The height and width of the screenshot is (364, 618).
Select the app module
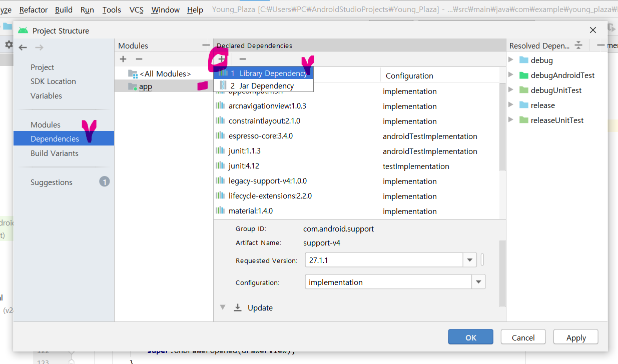(164, 86)
